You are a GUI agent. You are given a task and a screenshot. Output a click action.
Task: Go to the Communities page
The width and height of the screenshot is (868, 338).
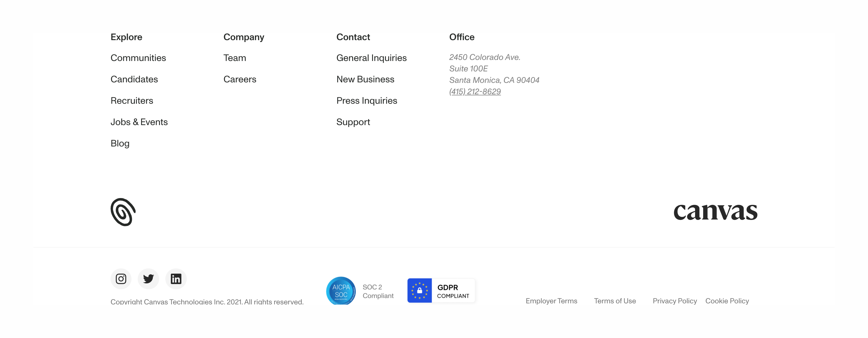[138, 58]
